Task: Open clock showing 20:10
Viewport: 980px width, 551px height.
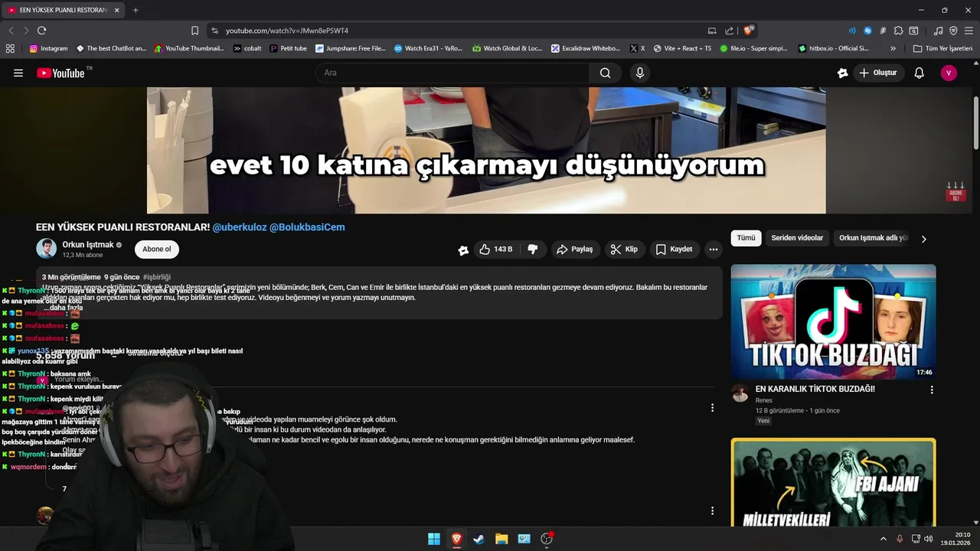Action: click(x=956, y=539)
